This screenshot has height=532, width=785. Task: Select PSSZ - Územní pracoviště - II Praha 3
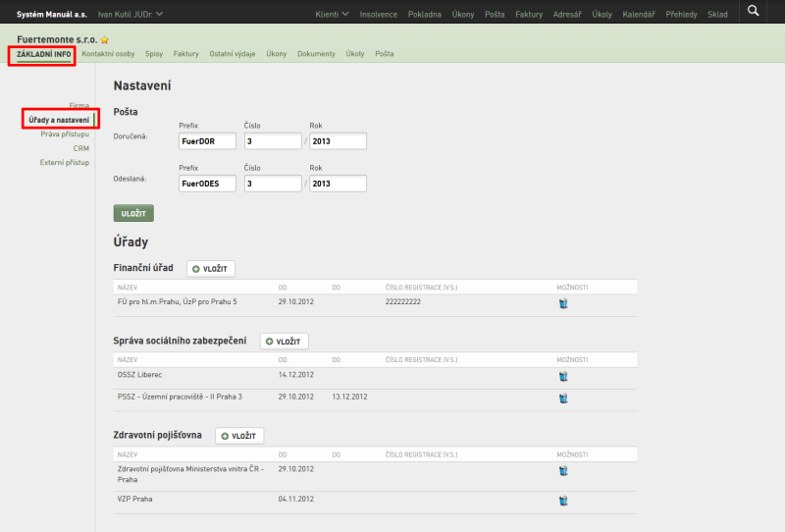click(x=180, y=397)
